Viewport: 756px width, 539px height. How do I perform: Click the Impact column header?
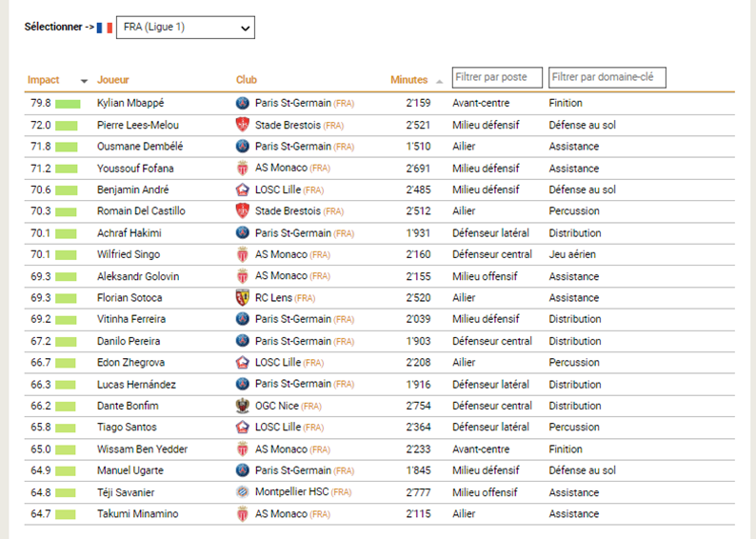tap(44, 80)
